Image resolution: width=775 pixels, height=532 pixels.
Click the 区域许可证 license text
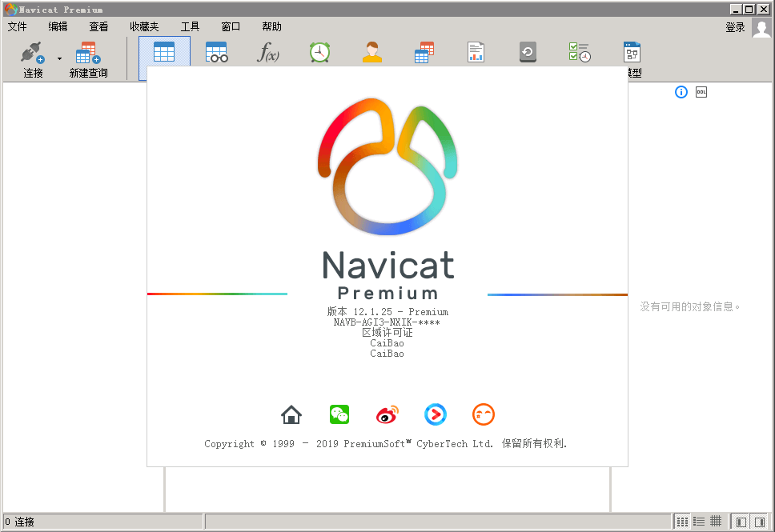pyautogui.click(x=387, y=333)
